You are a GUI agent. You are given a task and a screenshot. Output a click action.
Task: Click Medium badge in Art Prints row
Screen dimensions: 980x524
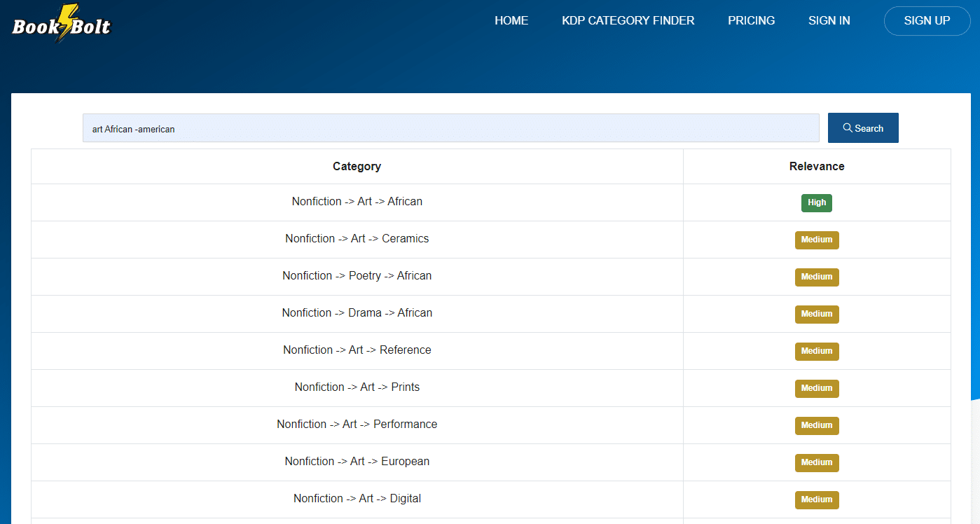coord(817,388)
